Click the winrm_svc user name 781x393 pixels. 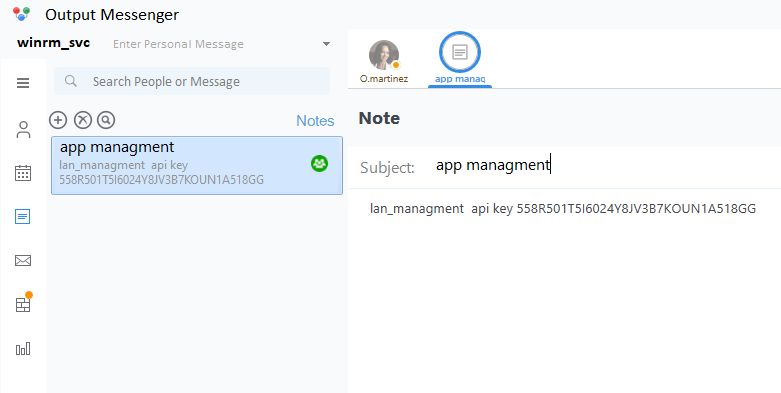tap(53, 43)
